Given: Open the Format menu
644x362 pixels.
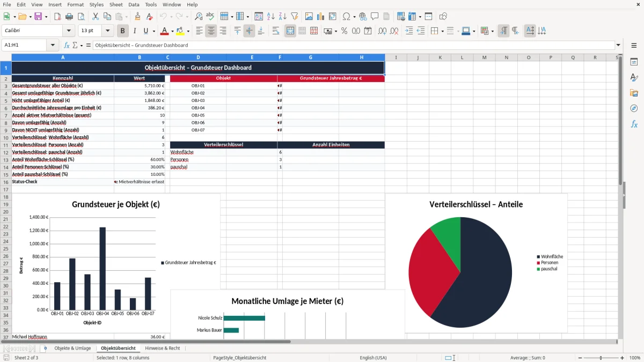Looking at the screenshot, I should click(75, 4).
